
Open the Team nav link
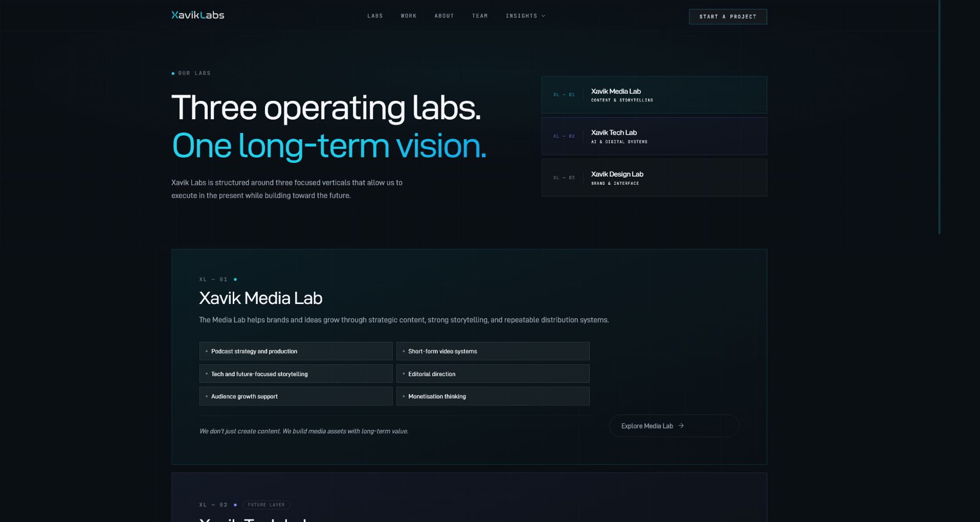480,16
